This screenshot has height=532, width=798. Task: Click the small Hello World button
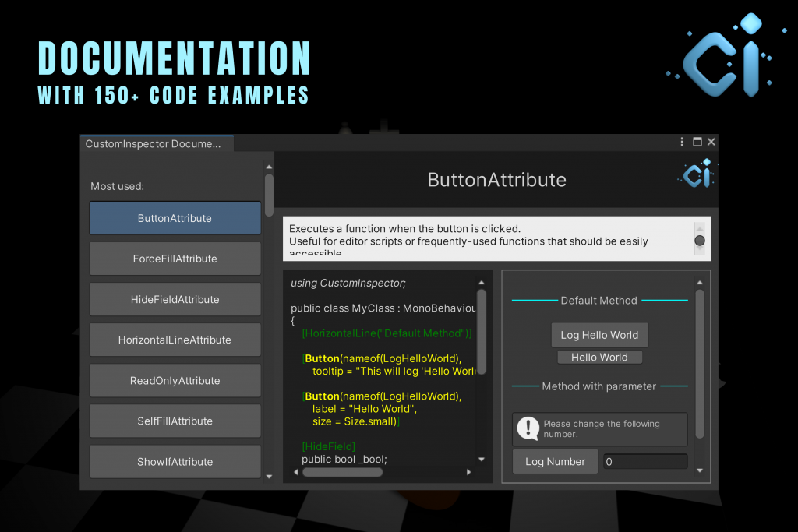599,358
